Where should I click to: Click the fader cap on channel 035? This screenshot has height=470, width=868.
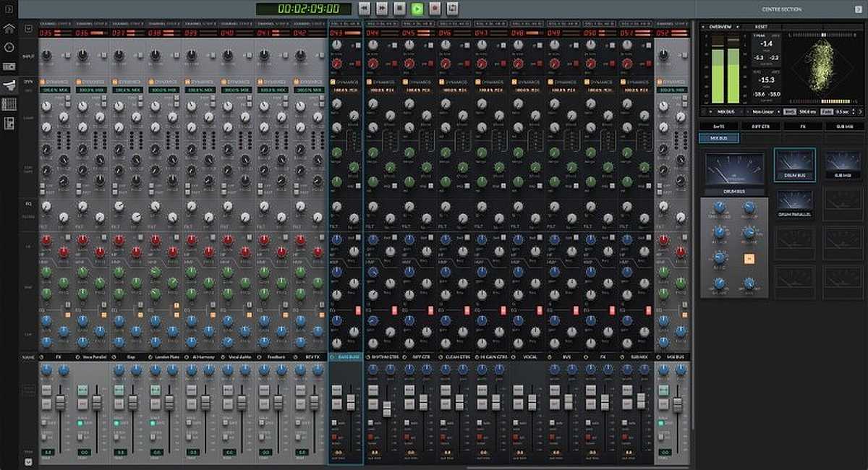(61, 403)
